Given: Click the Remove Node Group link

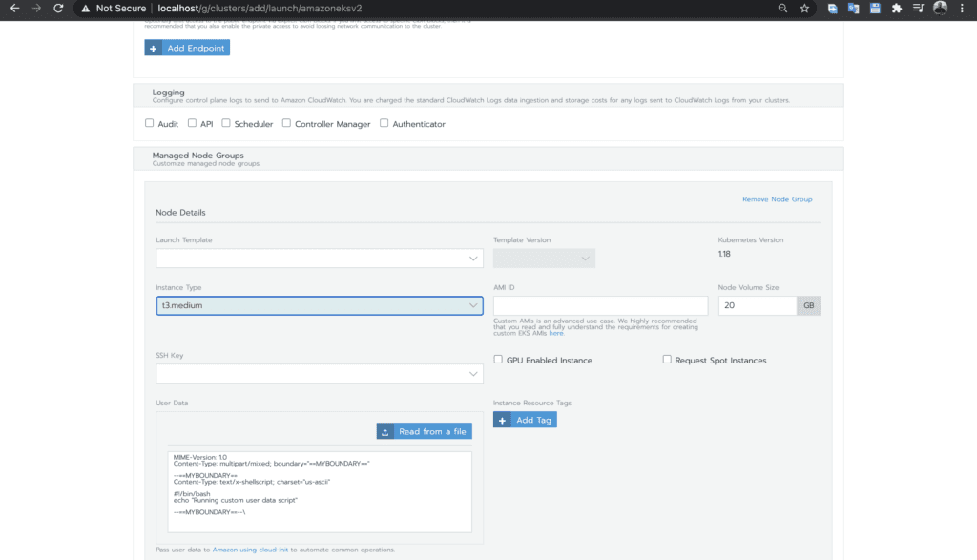Looking at the screenshot, I should [x=777, y=199].
